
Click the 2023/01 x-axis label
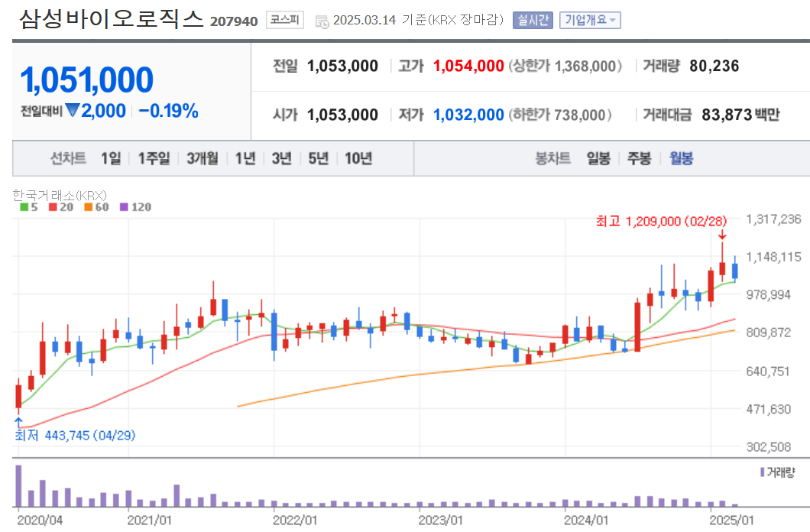tap(441, 520)
